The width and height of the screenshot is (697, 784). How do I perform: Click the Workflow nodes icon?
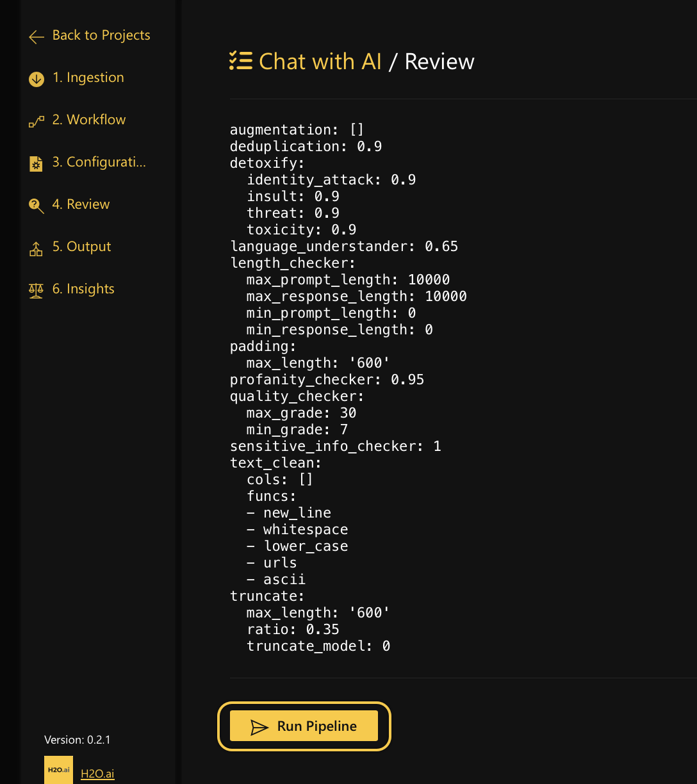[x=37, y=121]
